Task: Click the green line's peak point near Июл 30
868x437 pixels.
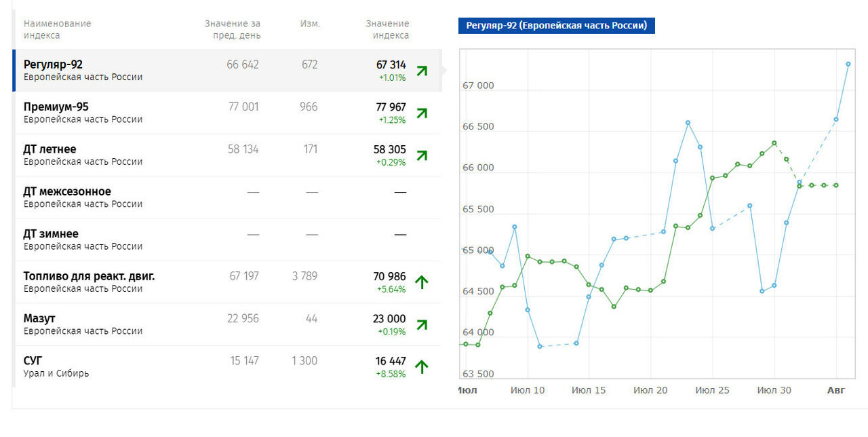Action: click(774, 143)
